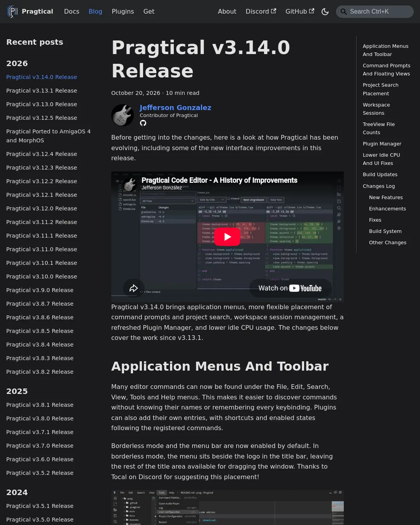The width and height of the screenshot is (420, 525).
Task: Jump to TreeView File Counts section
Action: pyautogui.click(x=379, y=128)
